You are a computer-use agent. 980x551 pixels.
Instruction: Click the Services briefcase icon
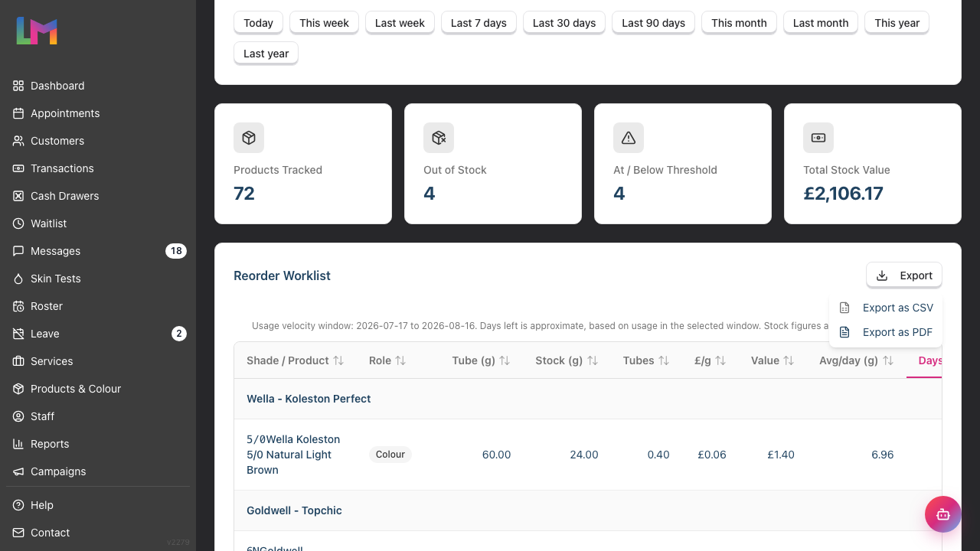[18, 361]
